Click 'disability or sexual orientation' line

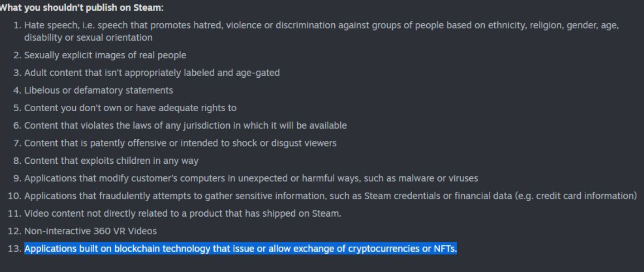pos(88,37)
